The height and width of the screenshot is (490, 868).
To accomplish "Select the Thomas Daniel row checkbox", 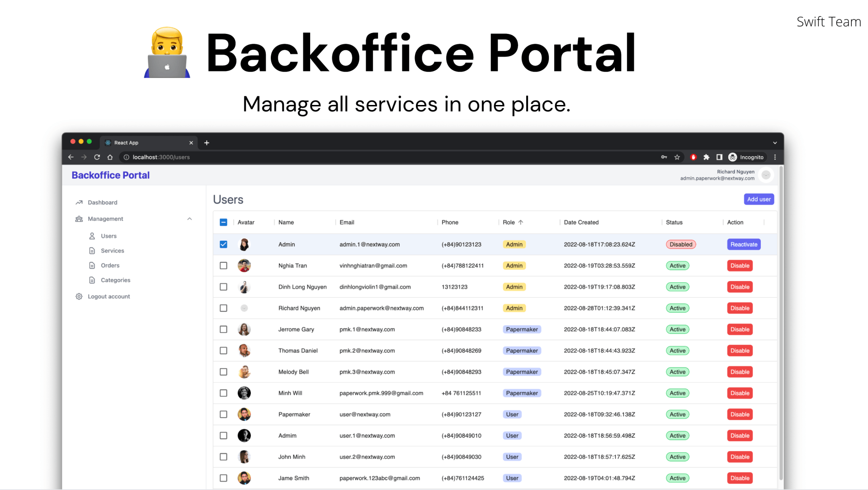I will (223, 351).
